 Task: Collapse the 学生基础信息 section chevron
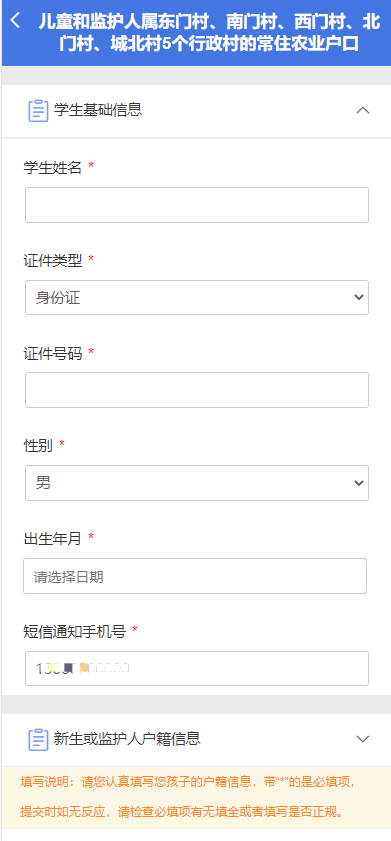tap(363, 110)
